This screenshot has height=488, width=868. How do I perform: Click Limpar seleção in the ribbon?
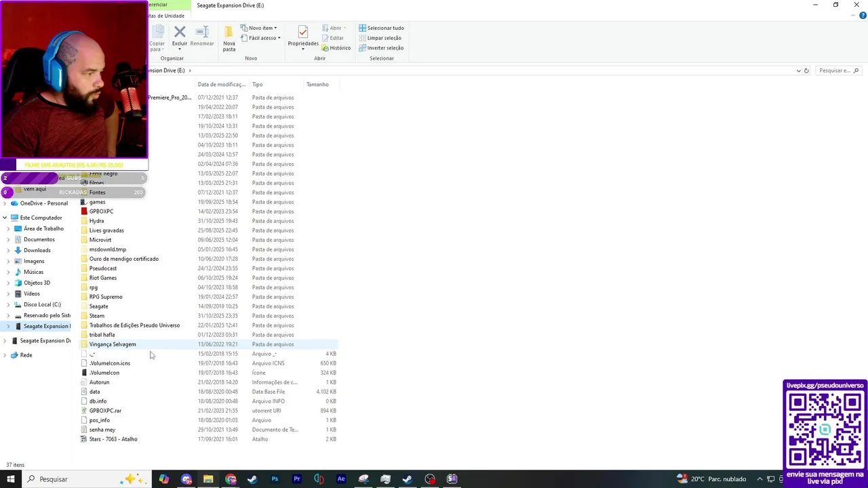pos(380,38)
